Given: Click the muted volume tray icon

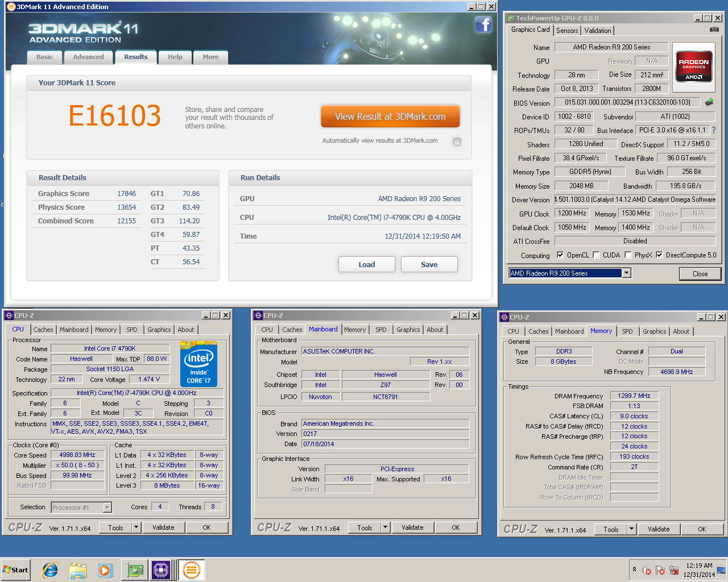Looking at the screenshot, I should (x=647, y=570).
